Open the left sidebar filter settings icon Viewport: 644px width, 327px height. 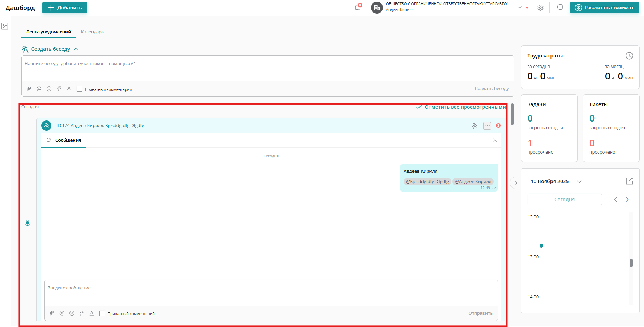[x=5, y=26]
